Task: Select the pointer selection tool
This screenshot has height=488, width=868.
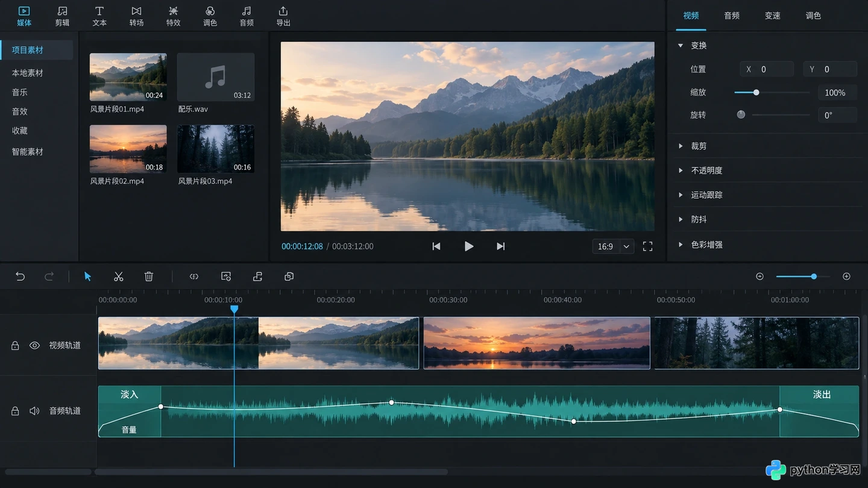Action: tap(88, 277)
